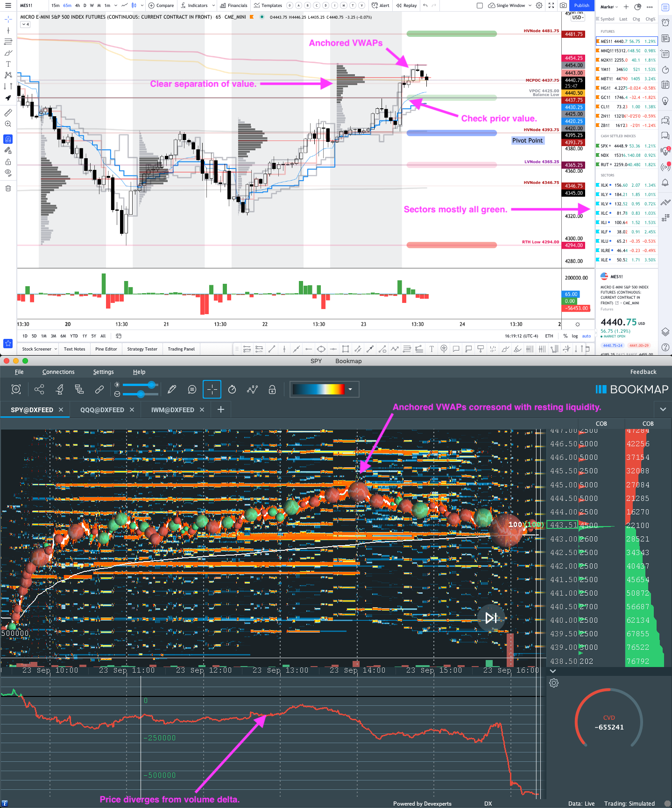672x808 pixels.
Task: Select MES1! row in watchlist
Action: pos(627,41)
